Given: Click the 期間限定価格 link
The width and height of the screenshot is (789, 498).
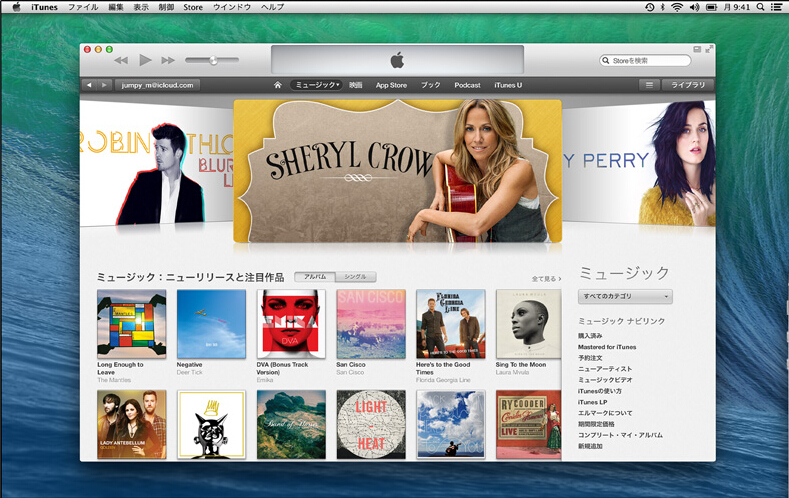Looking at the screenshot, I should 596,424.
